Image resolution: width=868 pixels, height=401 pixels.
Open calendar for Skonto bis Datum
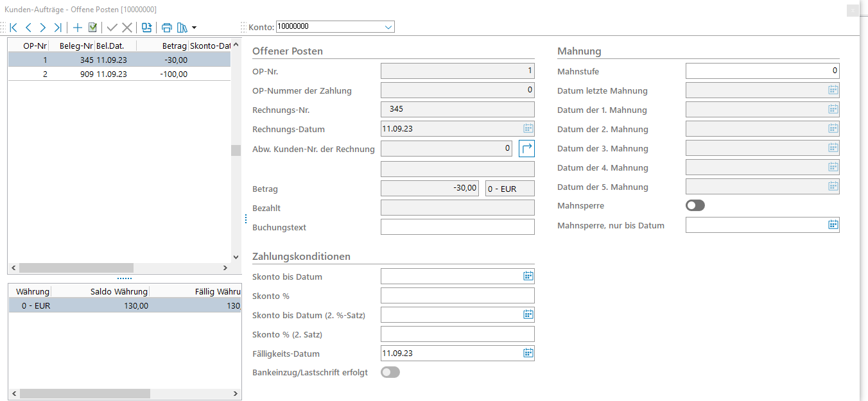pos(528,276)
